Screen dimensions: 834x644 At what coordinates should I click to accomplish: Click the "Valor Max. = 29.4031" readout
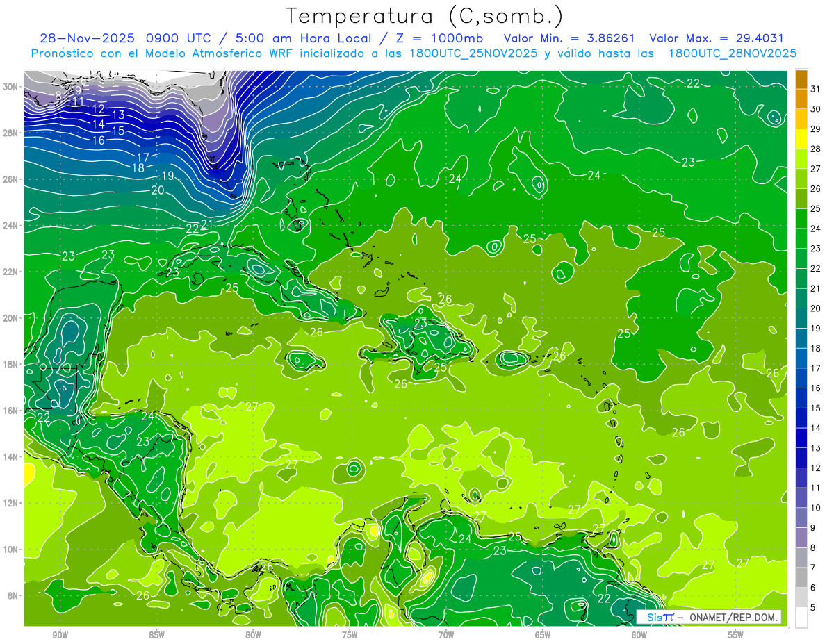pyautogui.click(x=716, y=38)
